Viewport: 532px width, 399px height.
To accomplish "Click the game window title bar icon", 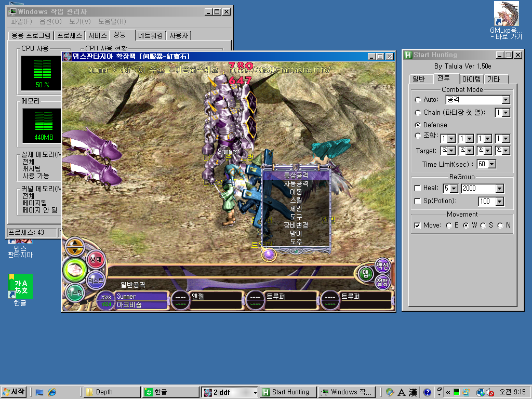I will click(x=68, y=56).
